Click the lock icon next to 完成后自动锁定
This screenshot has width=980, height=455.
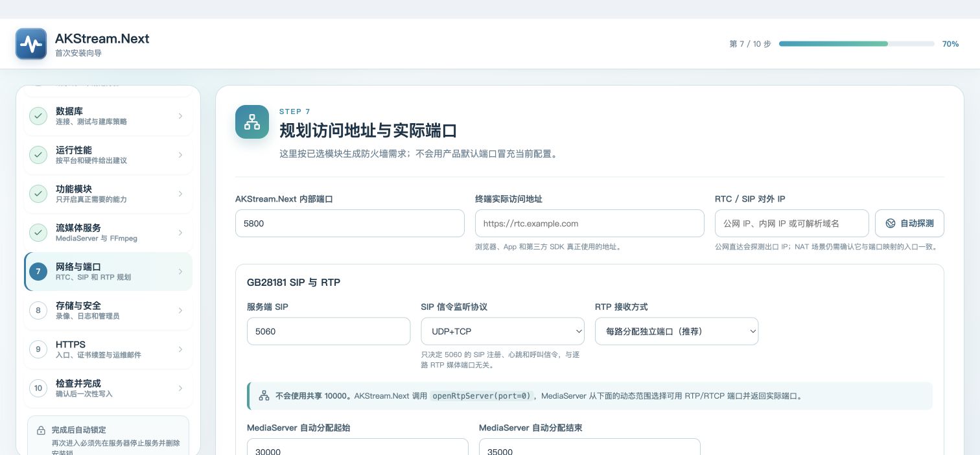(x=41, y=430)
